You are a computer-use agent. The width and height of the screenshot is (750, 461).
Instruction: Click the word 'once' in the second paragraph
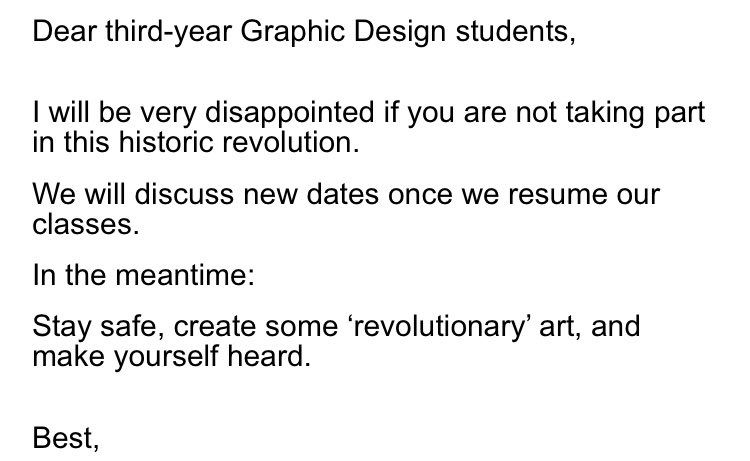pos(420,196)
